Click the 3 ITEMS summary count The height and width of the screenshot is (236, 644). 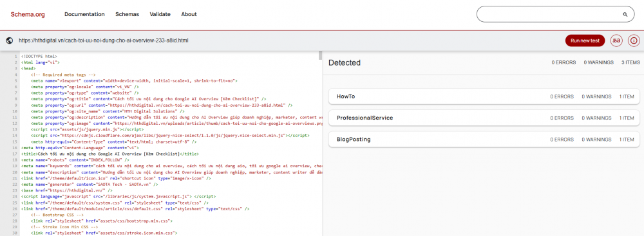[630, 62]
